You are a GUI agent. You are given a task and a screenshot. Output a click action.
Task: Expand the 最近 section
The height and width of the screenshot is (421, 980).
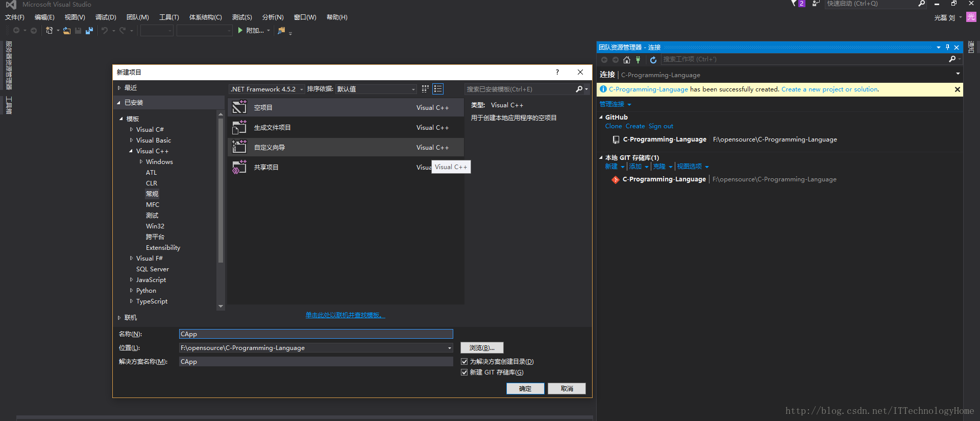tap(119, 88)
